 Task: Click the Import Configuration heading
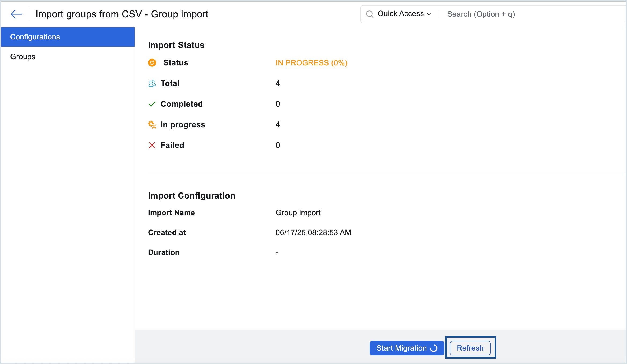click(191, 196)
